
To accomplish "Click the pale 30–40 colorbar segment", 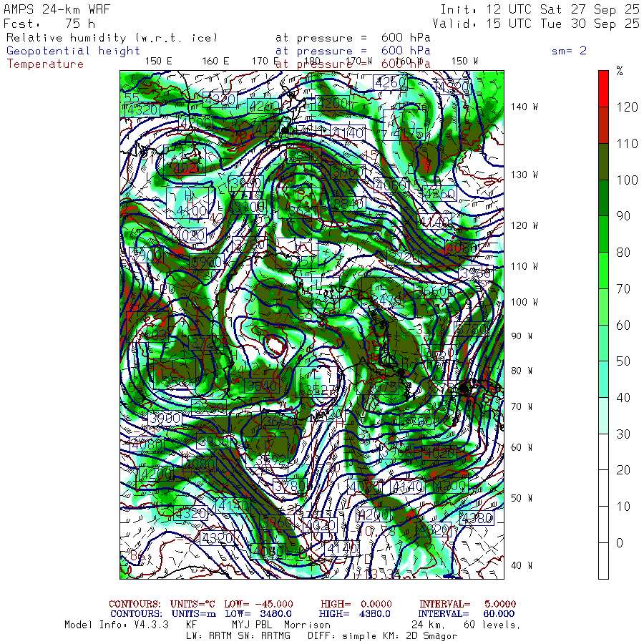I will 603,415.
